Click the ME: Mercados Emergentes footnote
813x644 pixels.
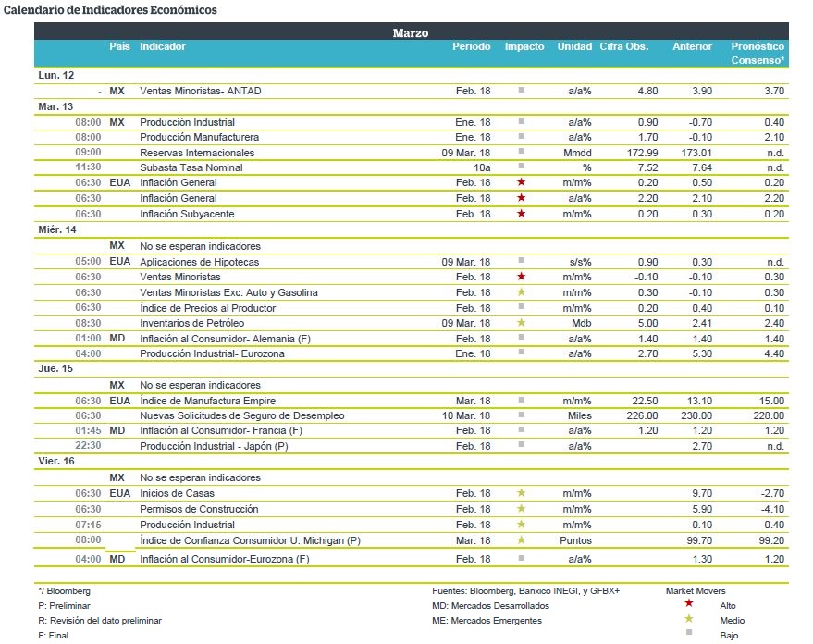(x=487, y=621)
